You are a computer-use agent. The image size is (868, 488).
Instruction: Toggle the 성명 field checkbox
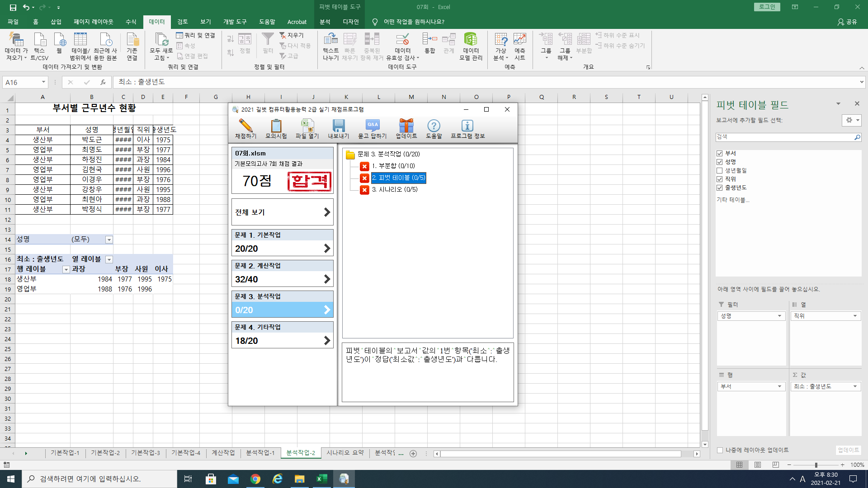coord(719,162)
